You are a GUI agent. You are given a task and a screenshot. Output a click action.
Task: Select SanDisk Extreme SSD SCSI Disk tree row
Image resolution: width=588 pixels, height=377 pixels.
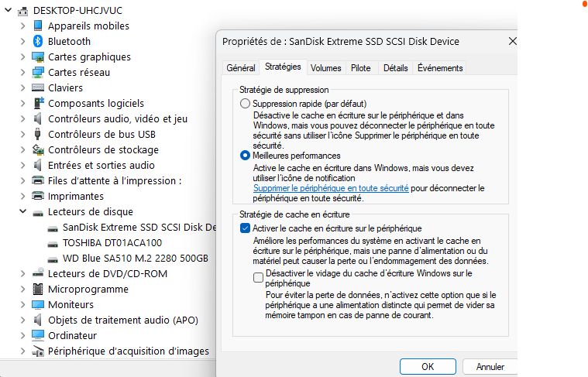tap(132, 228)
